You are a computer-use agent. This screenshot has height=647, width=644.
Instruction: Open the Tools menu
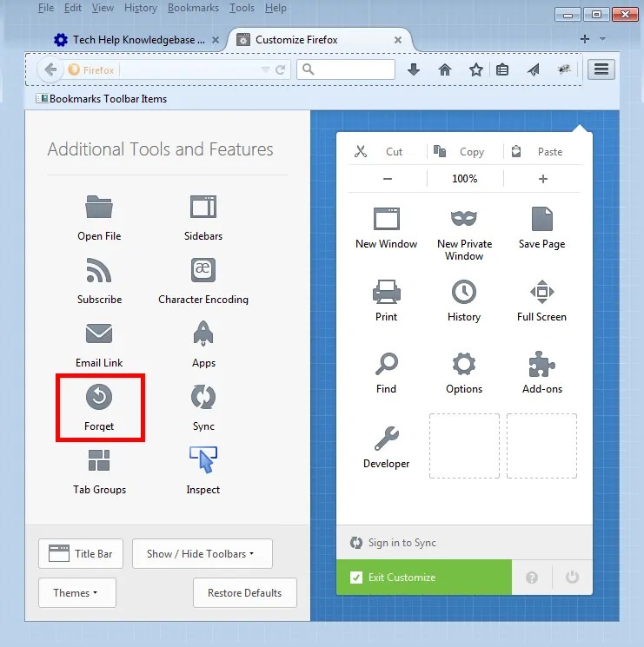pyautogui.click(x=242, y=8)
